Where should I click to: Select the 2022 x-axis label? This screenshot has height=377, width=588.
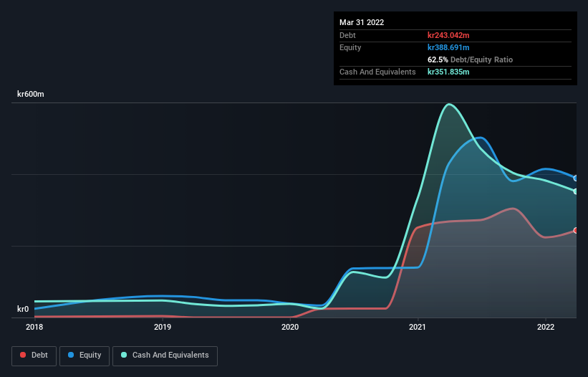[x=546, y=327]
